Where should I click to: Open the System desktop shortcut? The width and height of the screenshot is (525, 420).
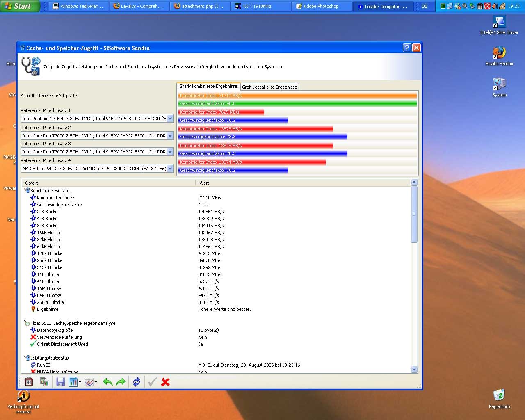[499, 87]
